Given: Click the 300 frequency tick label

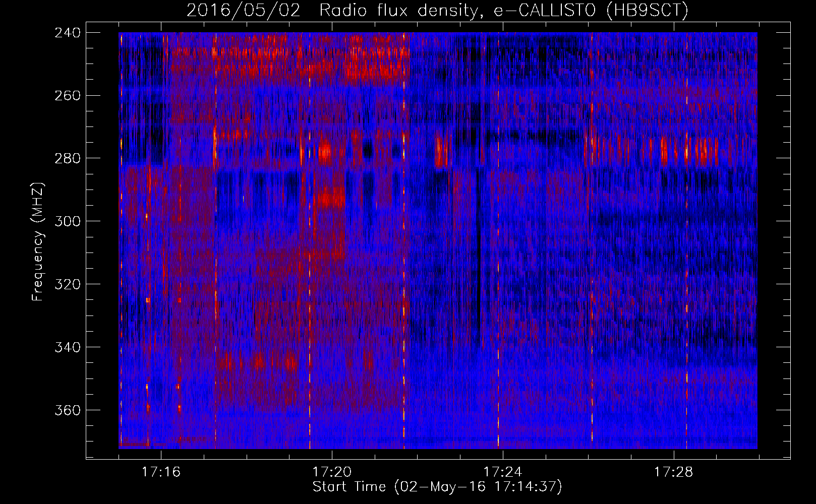Looking at the screenshot, I should click(x=68, y=222).
